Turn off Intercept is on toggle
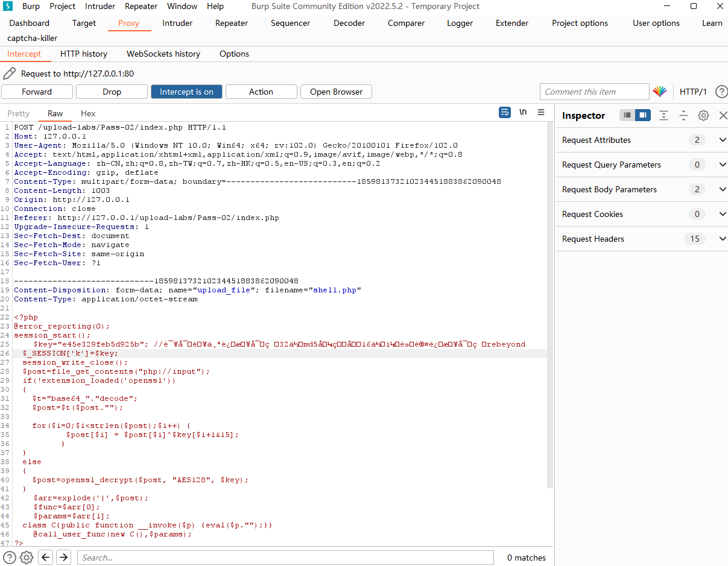The width and height of the screenshot is (728, 566). pos(186,92)
